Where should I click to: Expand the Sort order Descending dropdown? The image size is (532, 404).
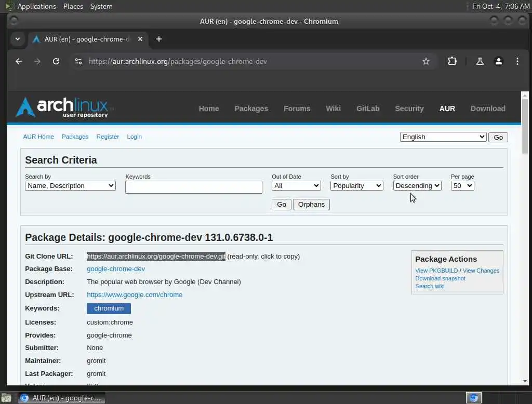click(417, 185)
